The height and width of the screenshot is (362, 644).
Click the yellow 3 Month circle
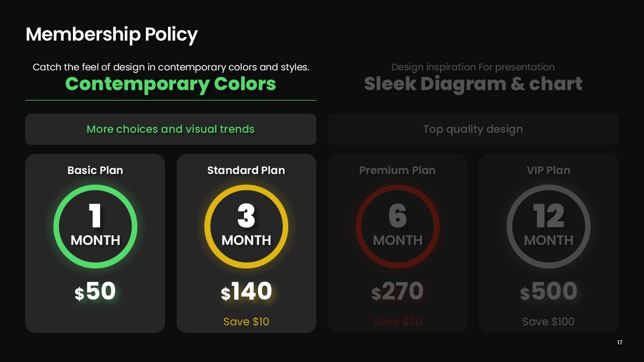pyautogui.click(x=246, y=226)
